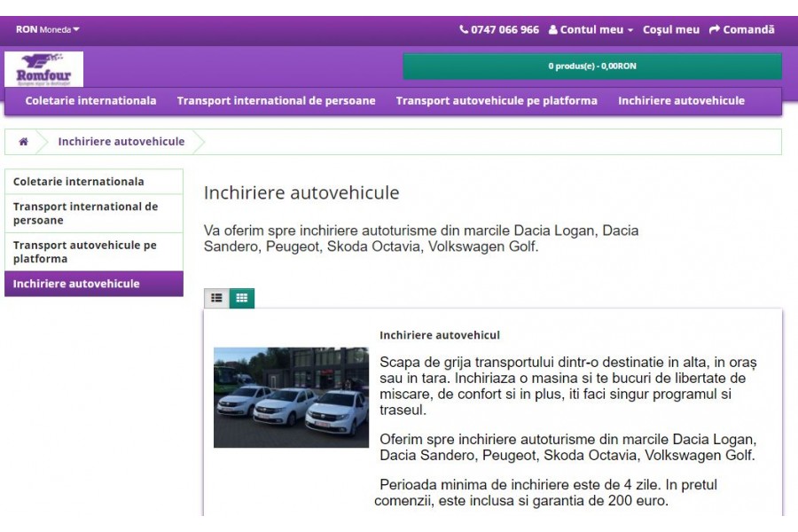
Task: Select Transport international de persoane in sidebar
Action: tap(94, 214)
